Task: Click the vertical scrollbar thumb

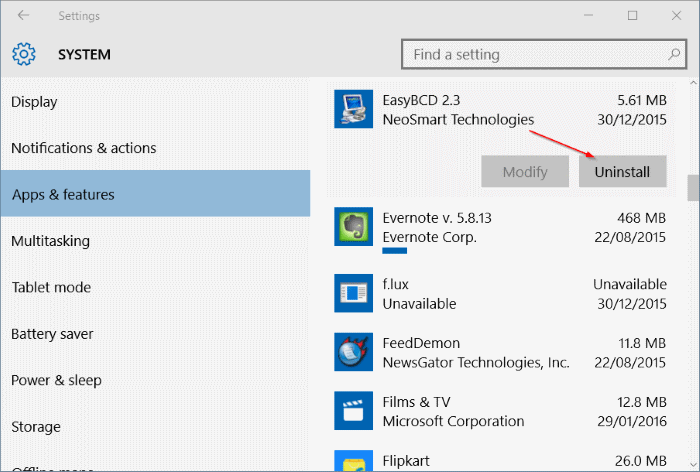Action: pyautogui.click(x=693, y=188)
